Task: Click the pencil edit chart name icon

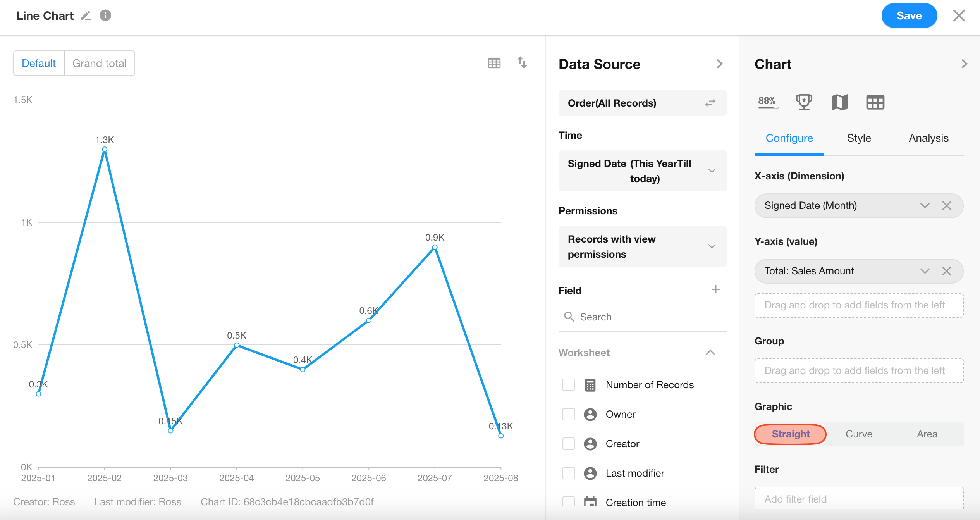Action: pyautogui.click(x=86, y=15)
